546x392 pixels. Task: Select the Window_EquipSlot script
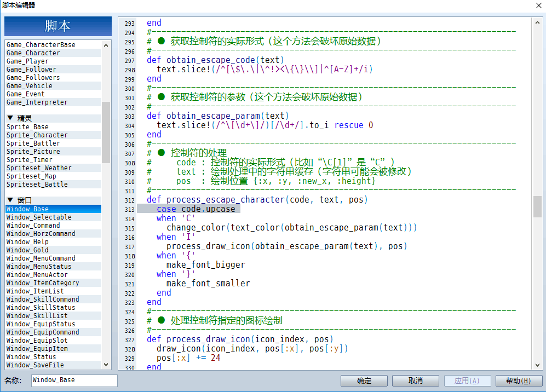[x=54, y=341]
